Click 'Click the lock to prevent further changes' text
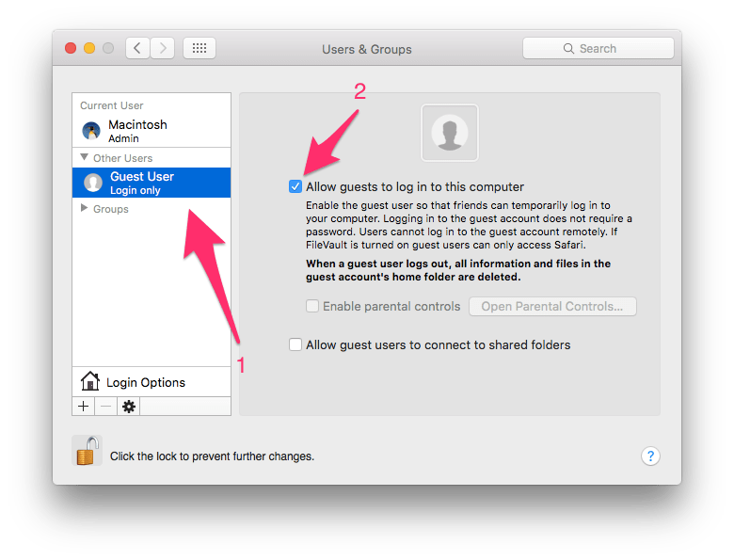This screenshot has width=734, height=560. click(x=212, y=456)
